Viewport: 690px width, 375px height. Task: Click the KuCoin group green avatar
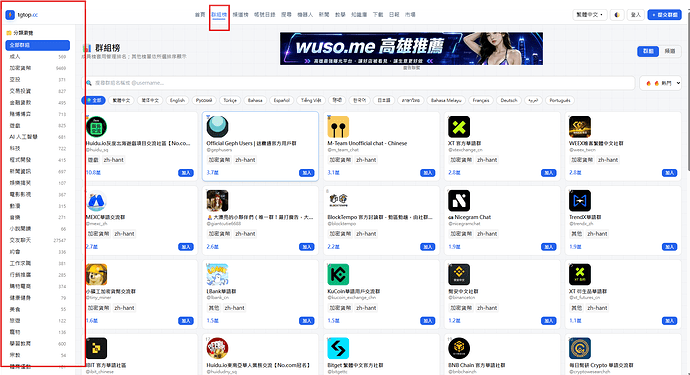338,275
